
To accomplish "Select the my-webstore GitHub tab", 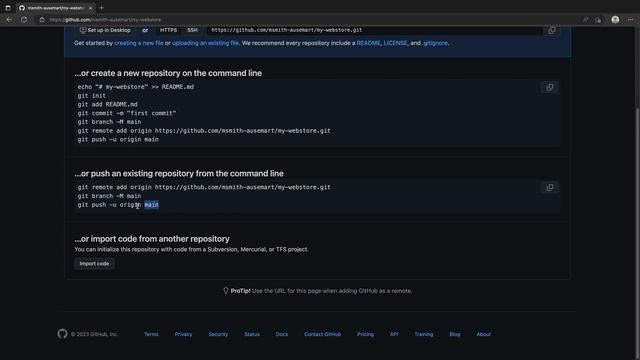I will (x=55, y=8).
